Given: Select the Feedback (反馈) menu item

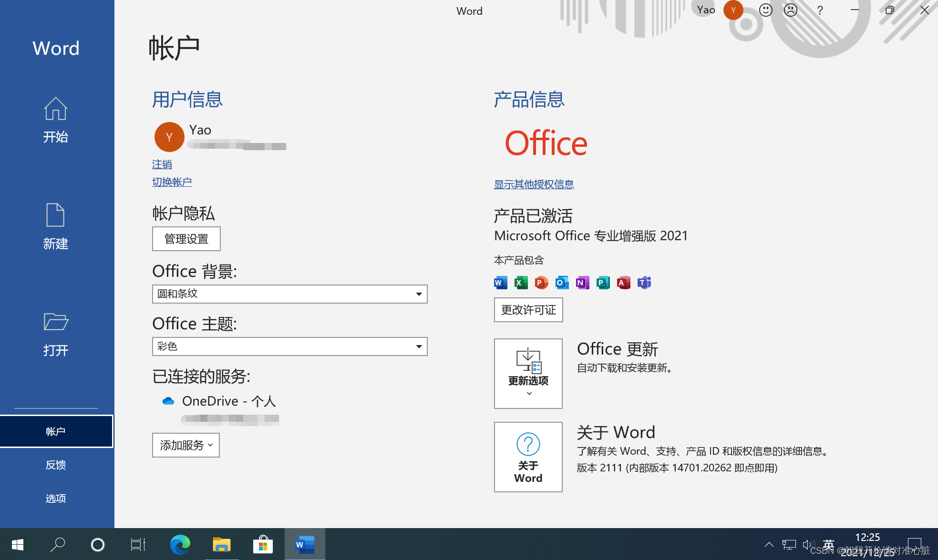Looking at the screenshot, I should point(55,465).
